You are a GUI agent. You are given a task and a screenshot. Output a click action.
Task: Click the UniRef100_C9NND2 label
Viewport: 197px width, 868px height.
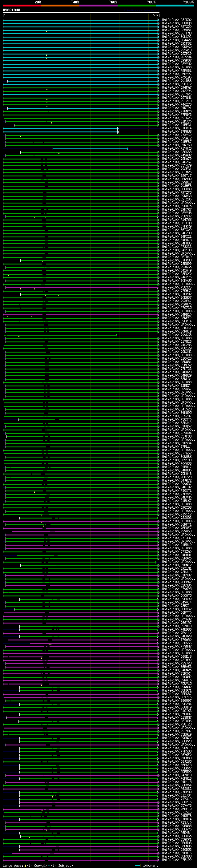pos(177,687)
